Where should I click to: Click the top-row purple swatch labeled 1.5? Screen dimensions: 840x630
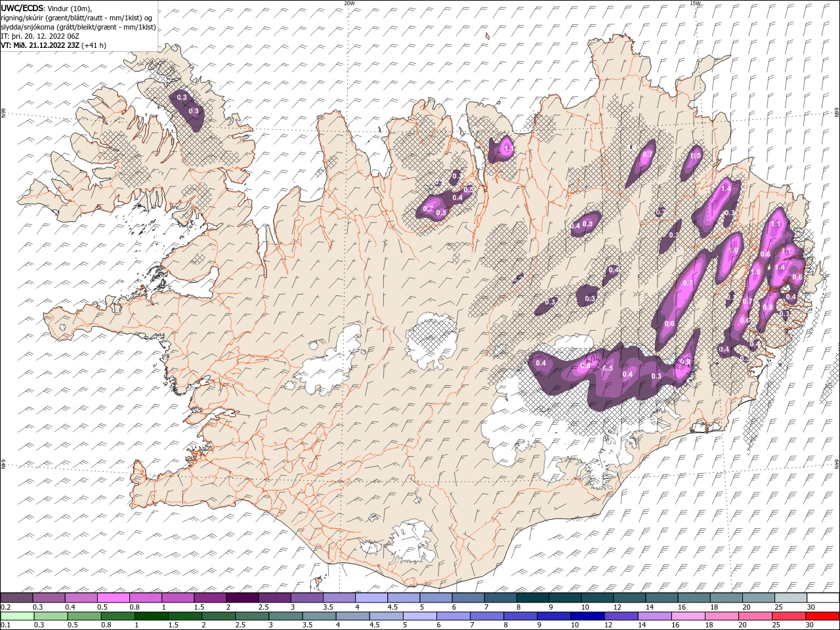(x=210, y=598)
